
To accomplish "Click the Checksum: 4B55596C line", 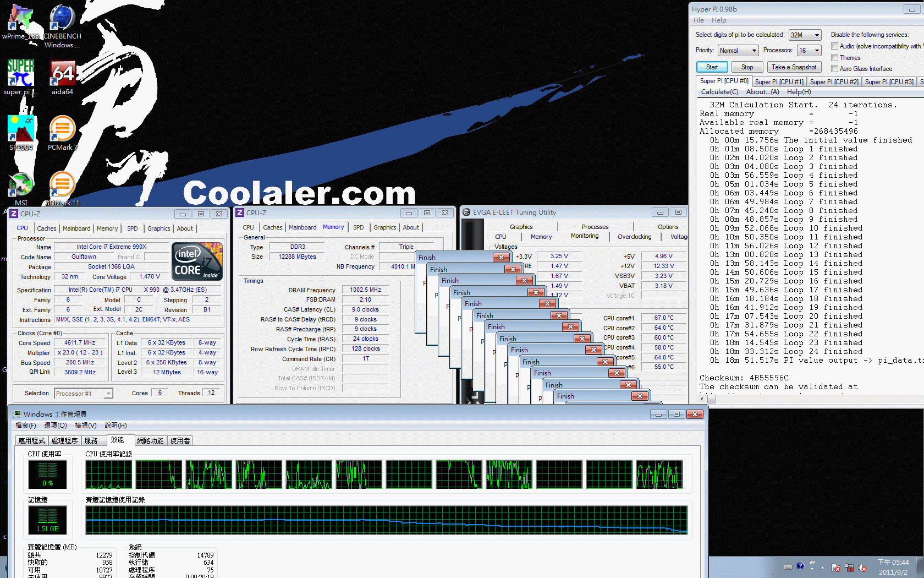I will point(744,378).
